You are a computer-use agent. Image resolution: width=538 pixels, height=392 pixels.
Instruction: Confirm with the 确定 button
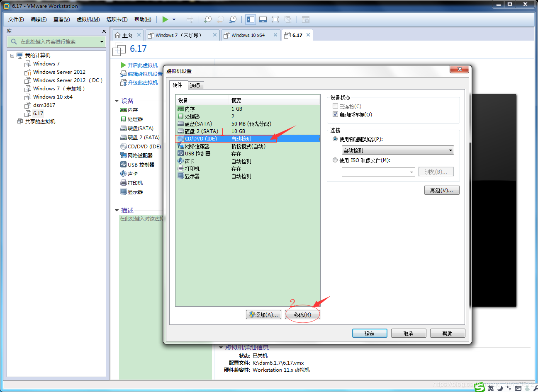pos(370,333)
